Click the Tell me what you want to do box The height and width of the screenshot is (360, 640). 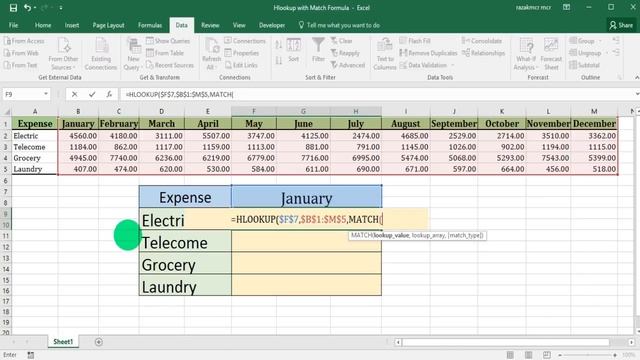tap(339, 25)
